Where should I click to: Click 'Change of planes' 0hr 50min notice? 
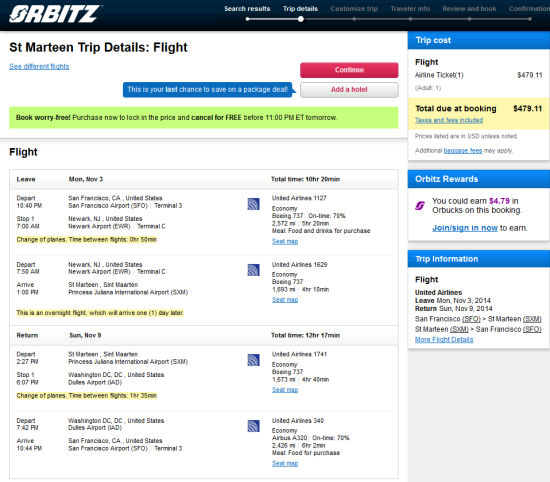[x=87, y=240]
